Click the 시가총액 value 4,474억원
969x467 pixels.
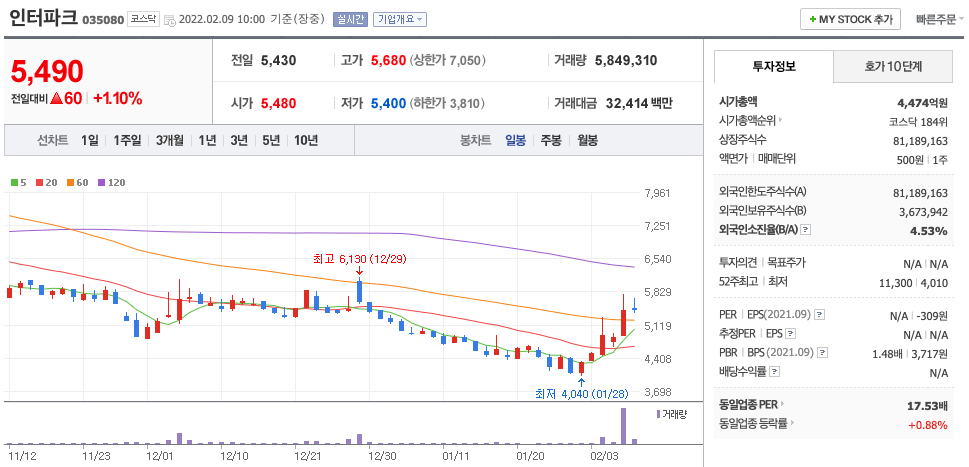923,103
